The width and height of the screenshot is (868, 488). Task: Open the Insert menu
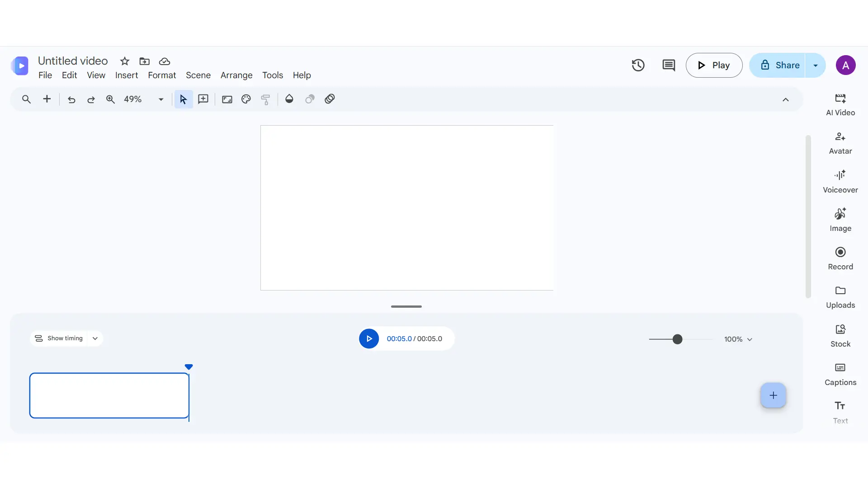(x=127, y=75)
